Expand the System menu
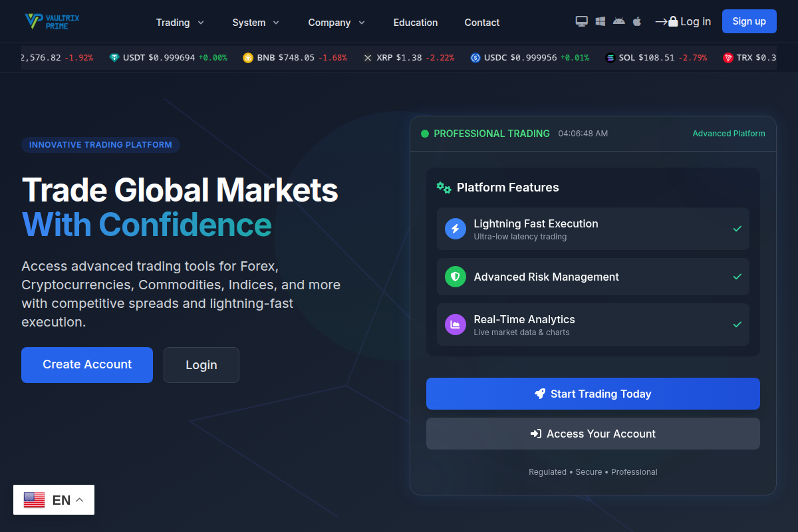Image resolution: width=798 pixels, height=532 pixels. point(256,22)
